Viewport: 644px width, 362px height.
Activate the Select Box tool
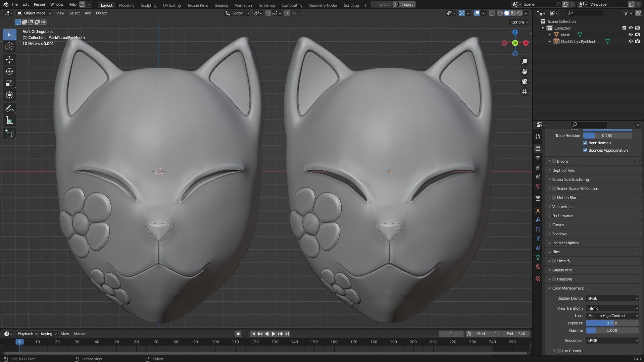click(x=9, y=35)
